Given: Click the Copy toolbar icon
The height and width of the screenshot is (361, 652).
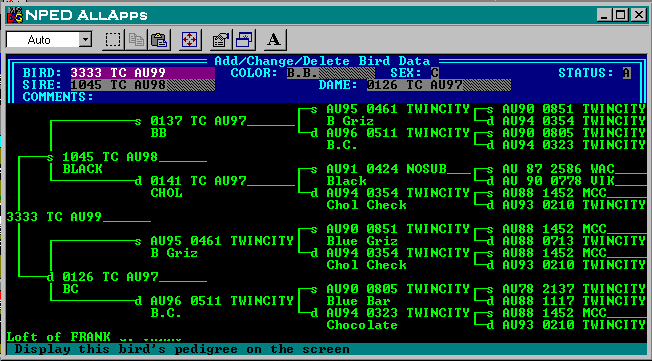Looking at the screenshot, I should coord(136,40).
